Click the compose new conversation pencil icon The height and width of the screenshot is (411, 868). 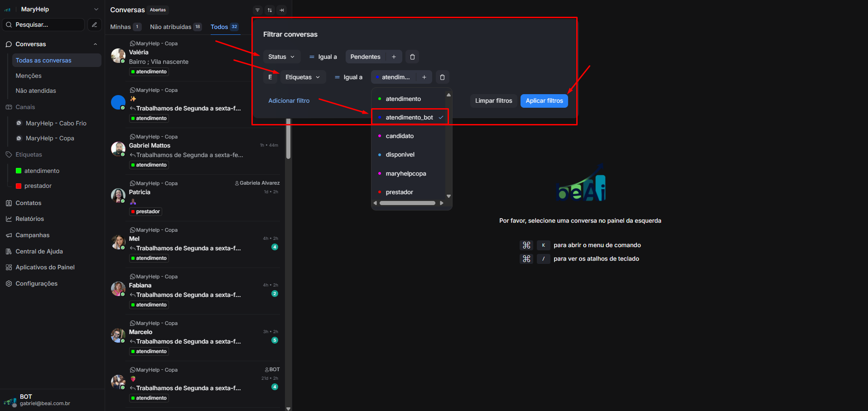coord(94,25)
